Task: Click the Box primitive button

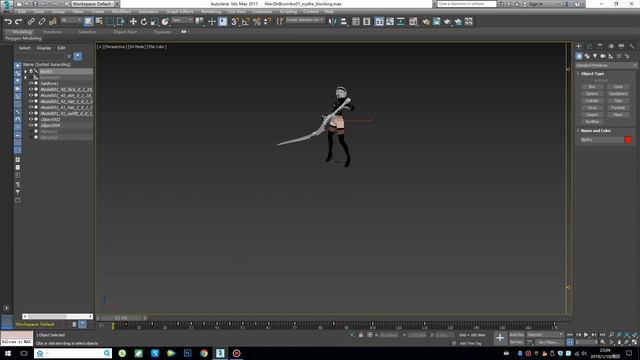Action: tap(592, 87)
